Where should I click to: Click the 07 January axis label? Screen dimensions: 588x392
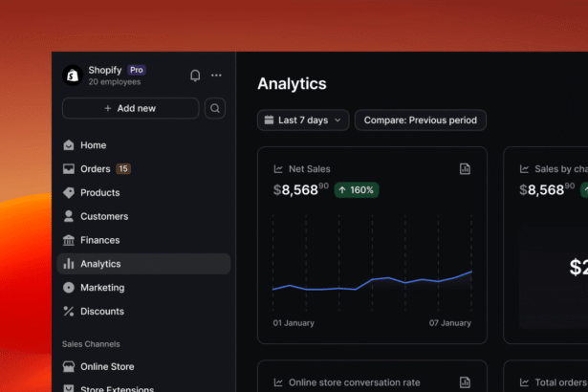click(x=450, y=323)
